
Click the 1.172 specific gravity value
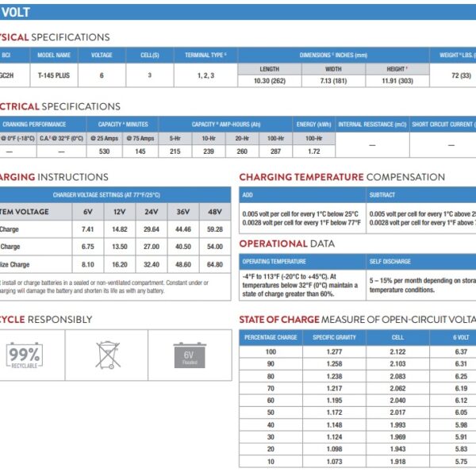click(334, 413)
